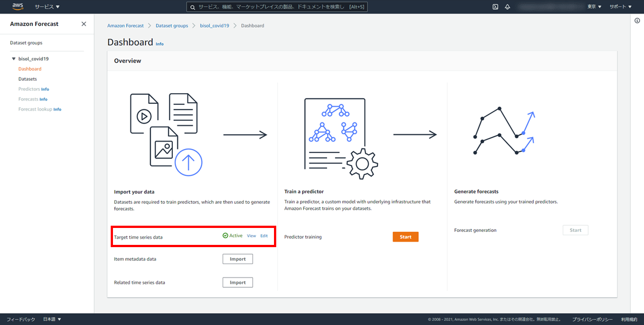
Task: Close the Amazon Forecast side panel
Action: click(84, 24)
